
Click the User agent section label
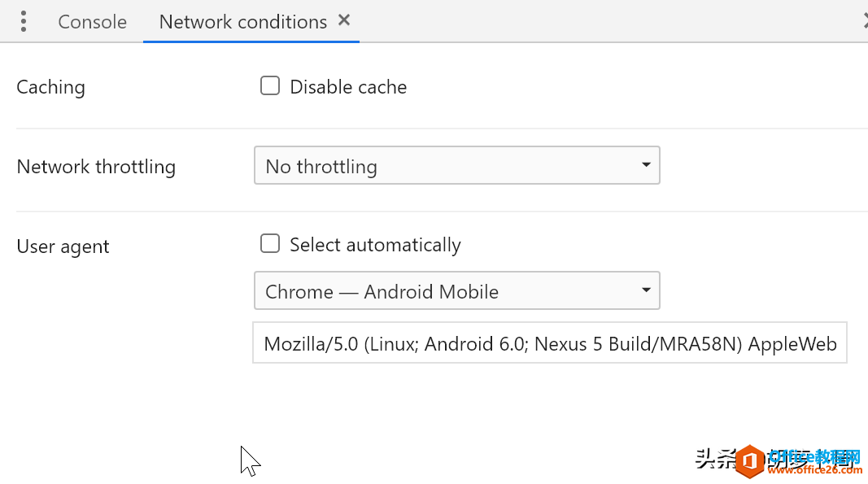click(63, 246)
